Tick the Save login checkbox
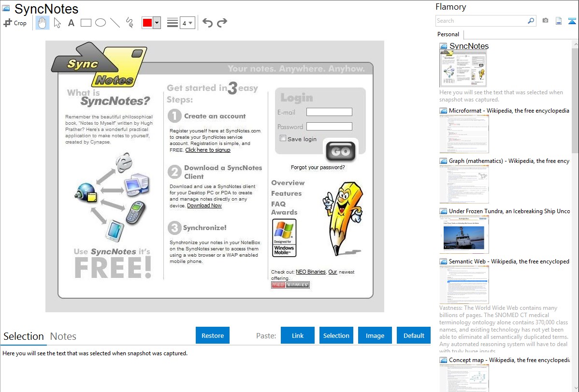The height and width of the screenshot is (392, 579). (283, 138)
